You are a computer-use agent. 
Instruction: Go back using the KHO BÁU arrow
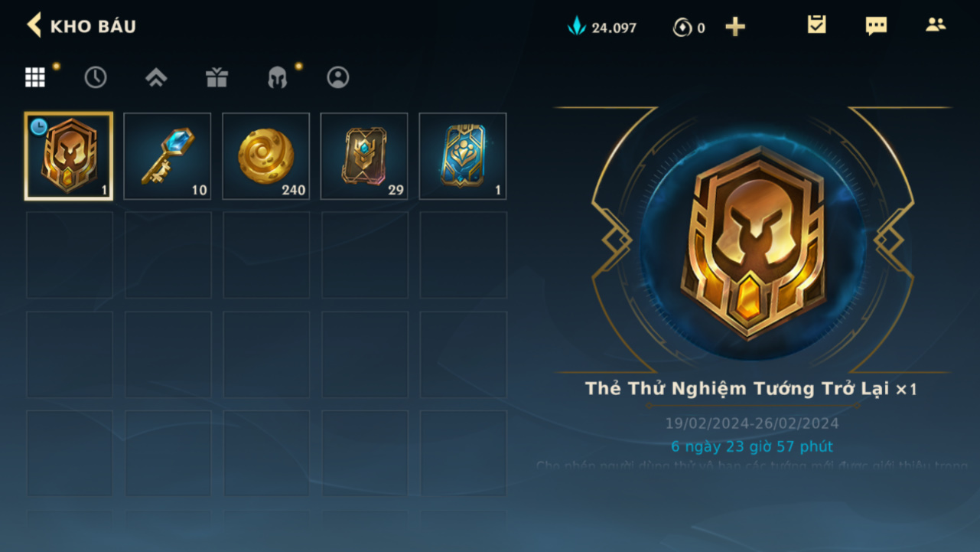[x=34, y=25]
